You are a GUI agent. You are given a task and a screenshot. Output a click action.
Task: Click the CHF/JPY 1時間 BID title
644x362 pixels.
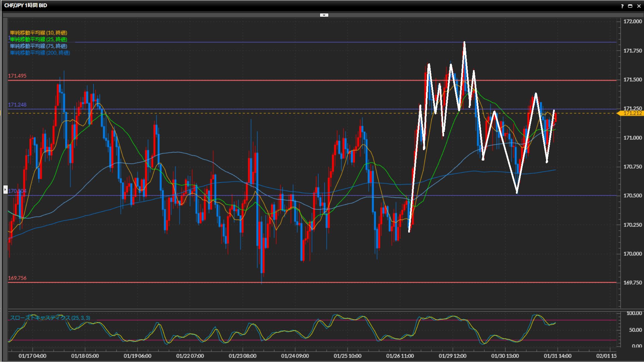pos(25,5)
